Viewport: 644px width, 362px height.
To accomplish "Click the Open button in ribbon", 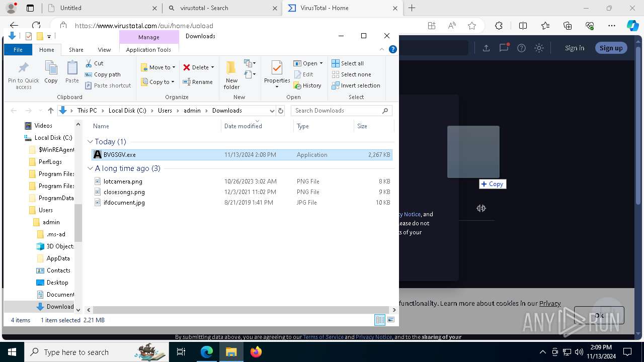I will click(x=306, y=63).
